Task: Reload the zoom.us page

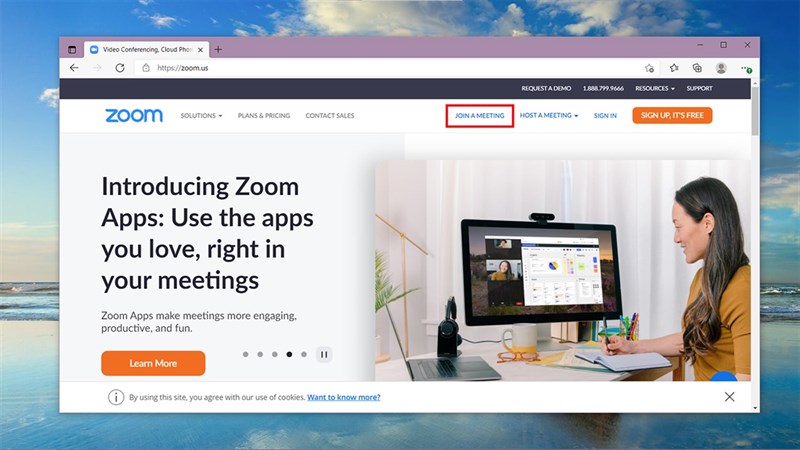Action: tap(120, 67)
